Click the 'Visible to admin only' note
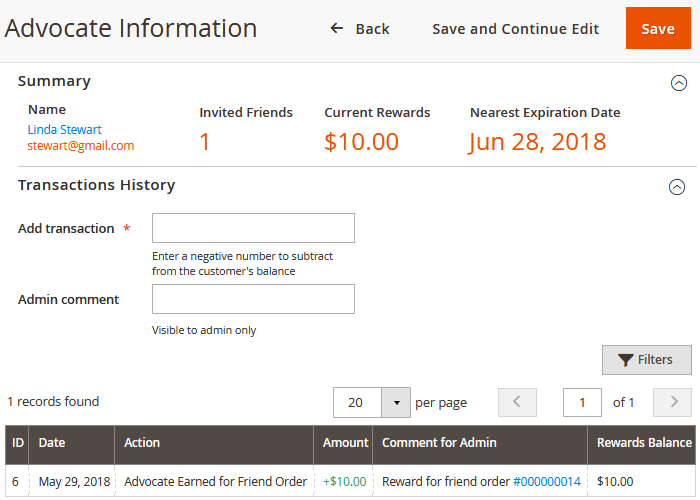700x500 pixels. click(204, 330)
